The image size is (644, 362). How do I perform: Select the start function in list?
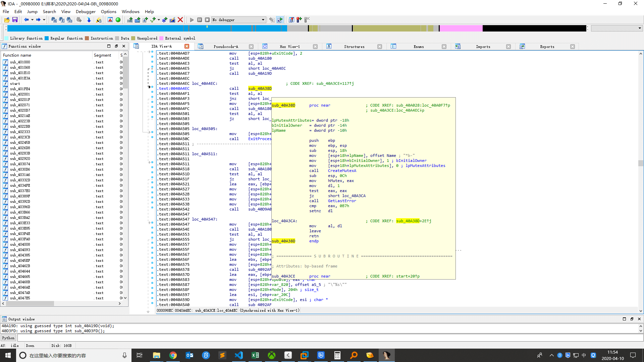15,83
